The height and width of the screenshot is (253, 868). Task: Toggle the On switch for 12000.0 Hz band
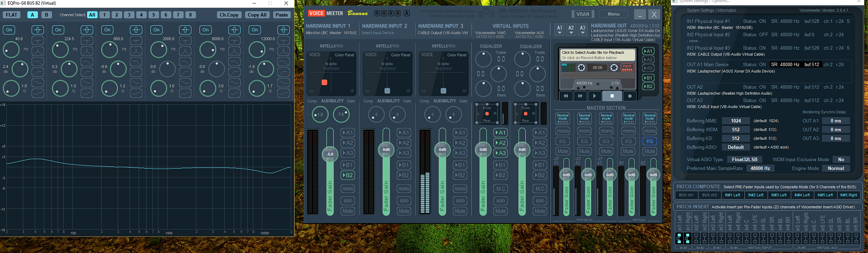pyautogui.click(x=255, y=30)
